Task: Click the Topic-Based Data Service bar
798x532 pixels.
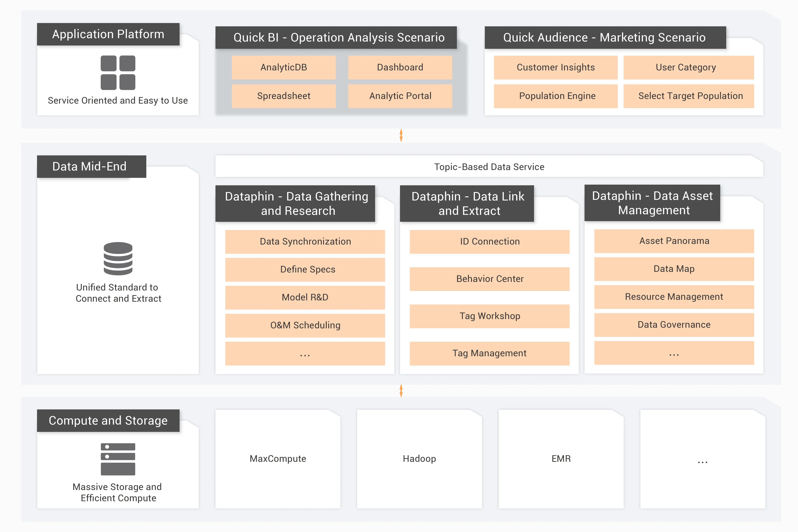Action: (489, 167)
